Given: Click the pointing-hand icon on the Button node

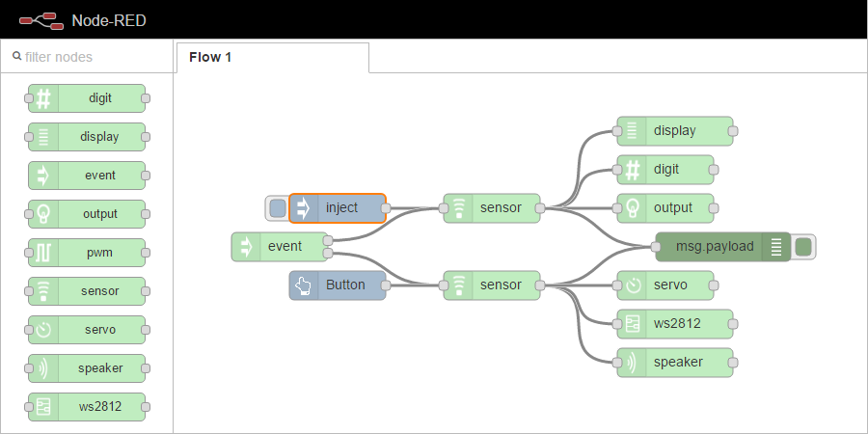Looking at the screenshot, I should click(304, 285).
